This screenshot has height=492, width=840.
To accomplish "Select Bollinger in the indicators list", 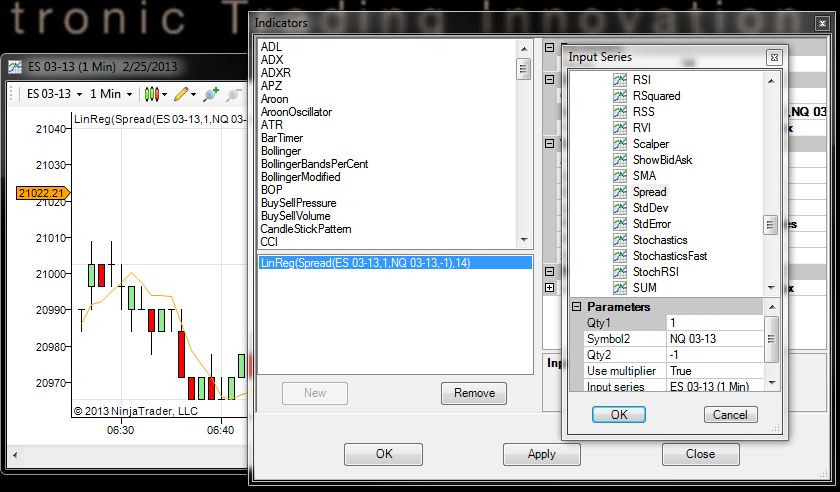I will pos(281,151).
